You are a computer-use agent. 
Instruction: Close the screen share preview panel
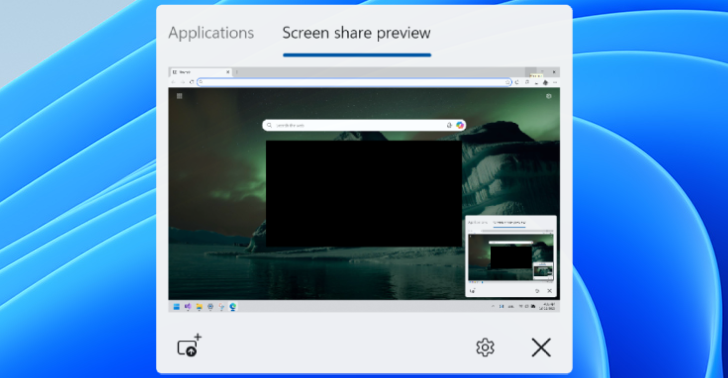point(541,347)
